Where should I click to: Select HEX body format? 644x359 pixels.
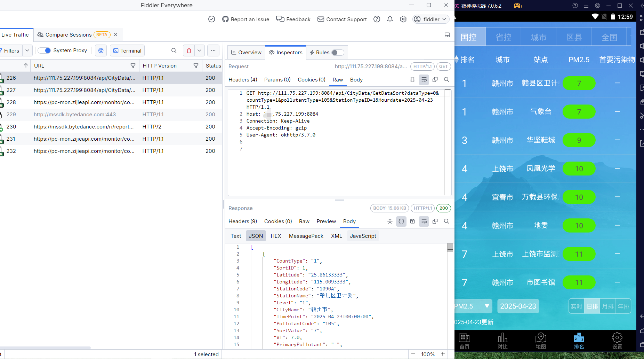point(276,236)
